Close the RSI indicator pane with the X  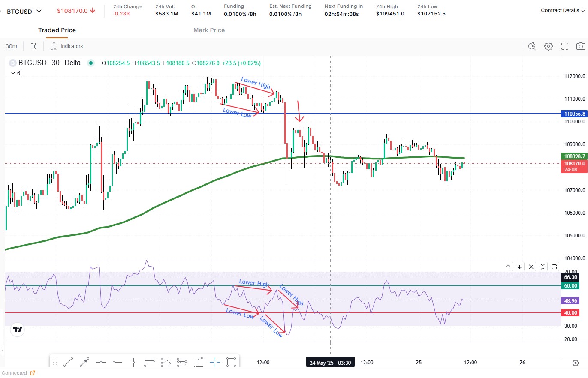(531, 267)
